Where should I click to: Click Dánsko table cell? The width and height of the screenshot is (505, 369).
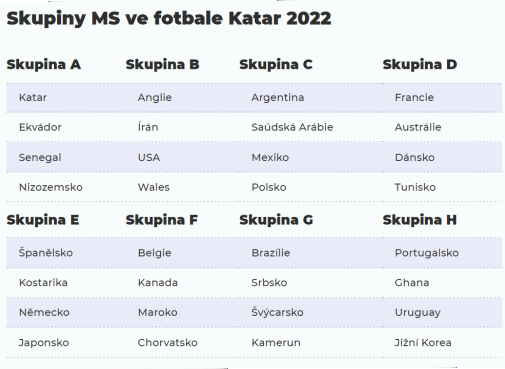tap(415, 157)
